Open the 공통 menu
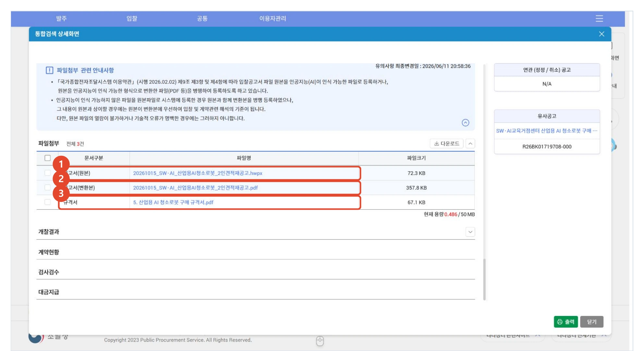Viewport: 644px width, 351px height. tap(202, 19)
